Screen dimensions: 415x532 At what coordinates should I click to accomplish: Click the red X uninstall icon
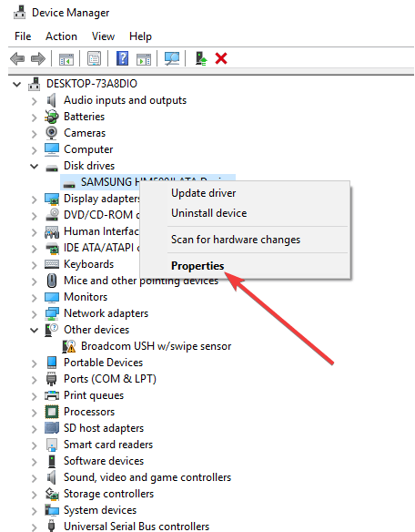coord(221,58)
